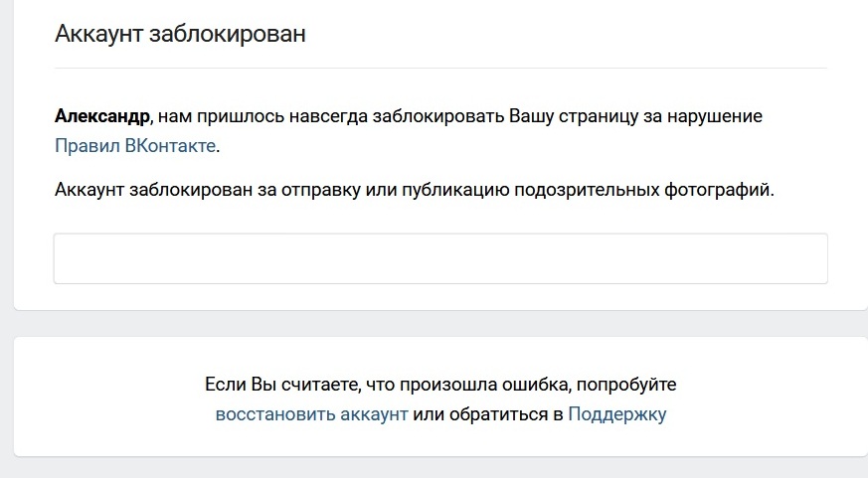
Task: Open the "Правил ВКонтакте" link
Action: click(x=135, y=145)
